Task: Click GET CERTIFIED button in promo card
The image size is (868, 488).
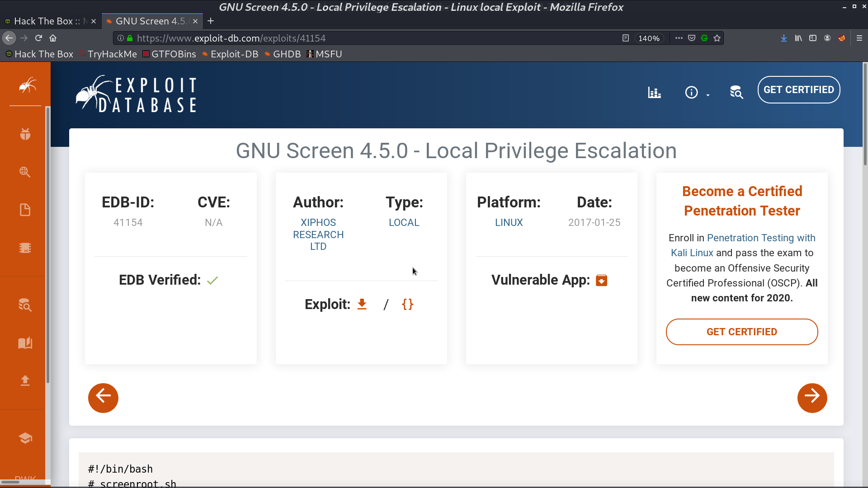Action: pos(742,332)
